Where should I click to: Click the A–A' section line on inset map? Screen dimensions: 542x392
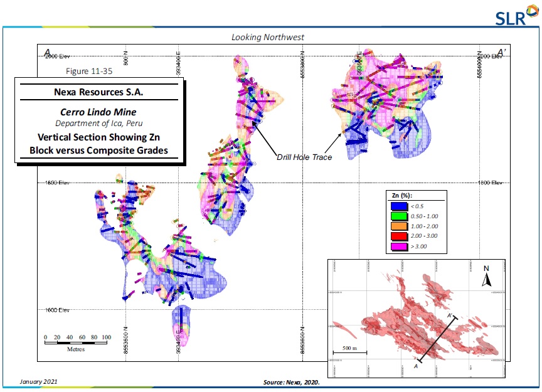click(438, 339)
